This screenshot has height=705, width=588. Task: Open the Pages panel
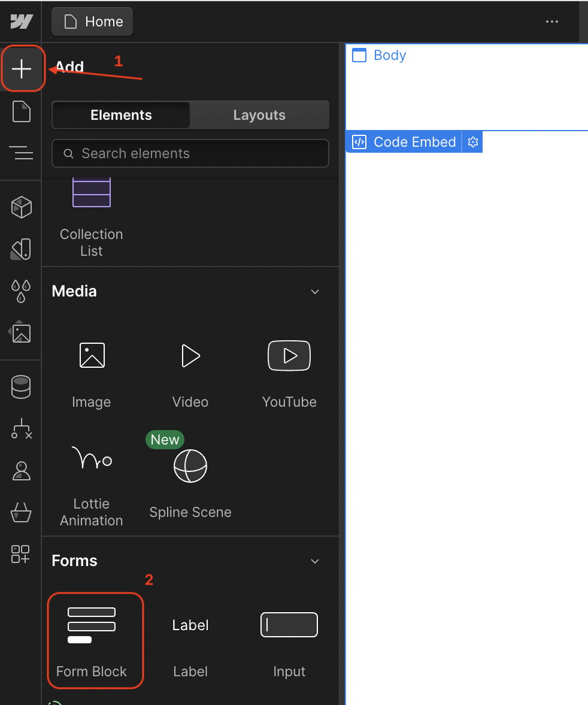coord(22,111)
